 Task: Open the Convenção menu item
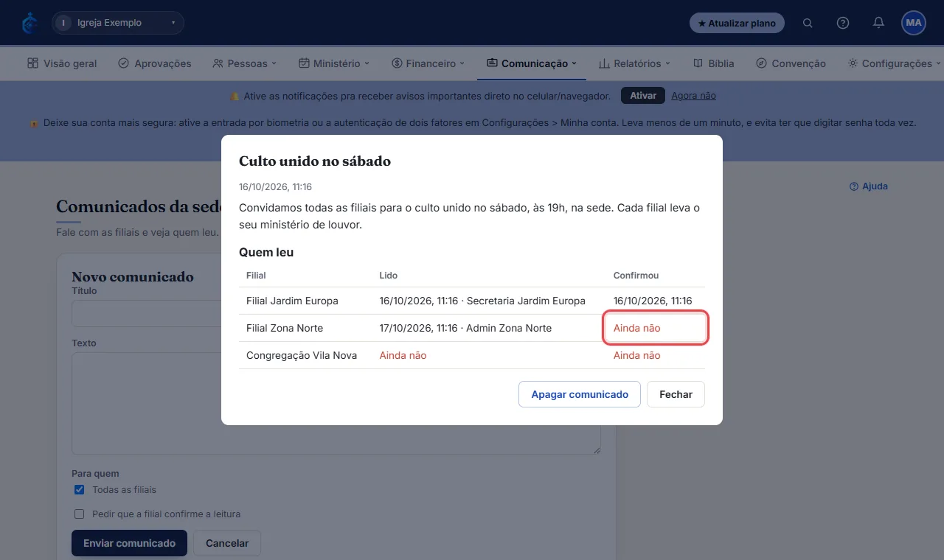point(791,63)
